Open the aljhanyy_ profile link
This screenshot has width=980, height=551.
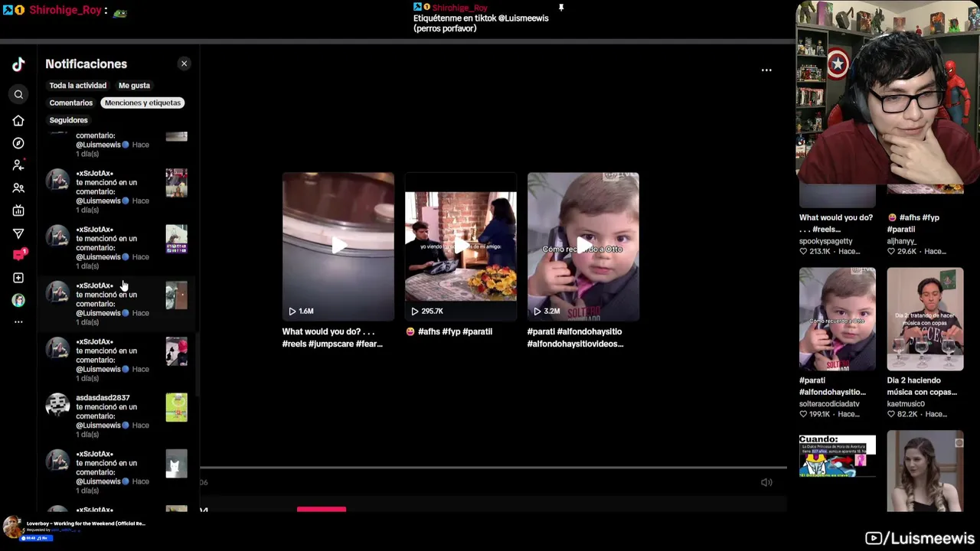coord(902,241)
